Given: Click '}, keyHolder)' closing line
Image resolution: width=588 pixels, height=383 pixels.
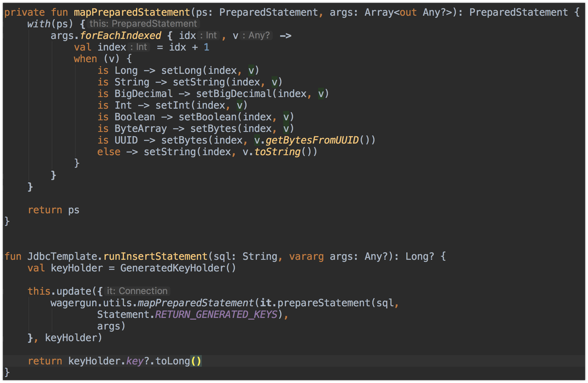Looking at the screenshot, I should point(65,338).
